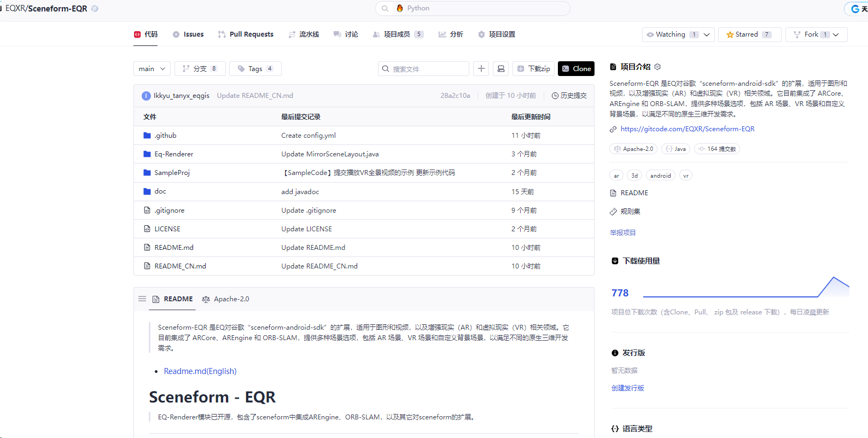Click the Clone button
The height and width of the screenshot is (438, 868).
[x=576, y=68]
